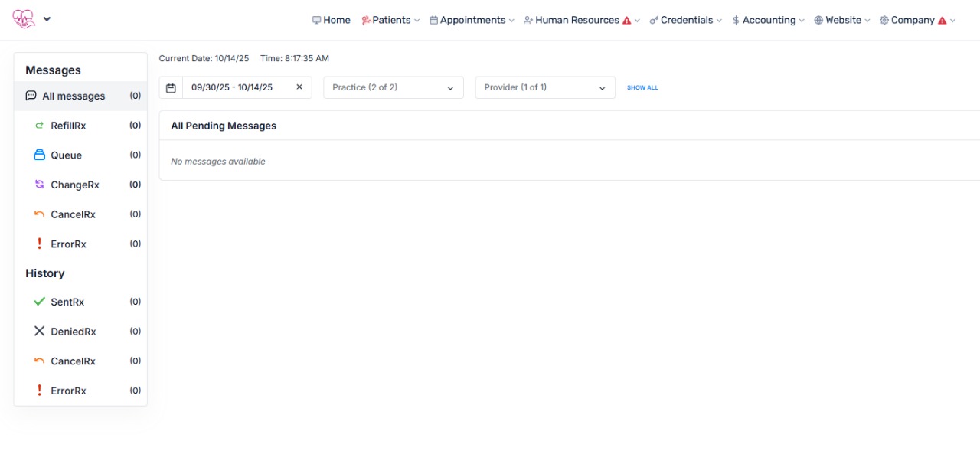Expand the dropdown arrow next to logo
Image resolution: width=980 pixels, height=474 pixels.
[x=47, y=19]
